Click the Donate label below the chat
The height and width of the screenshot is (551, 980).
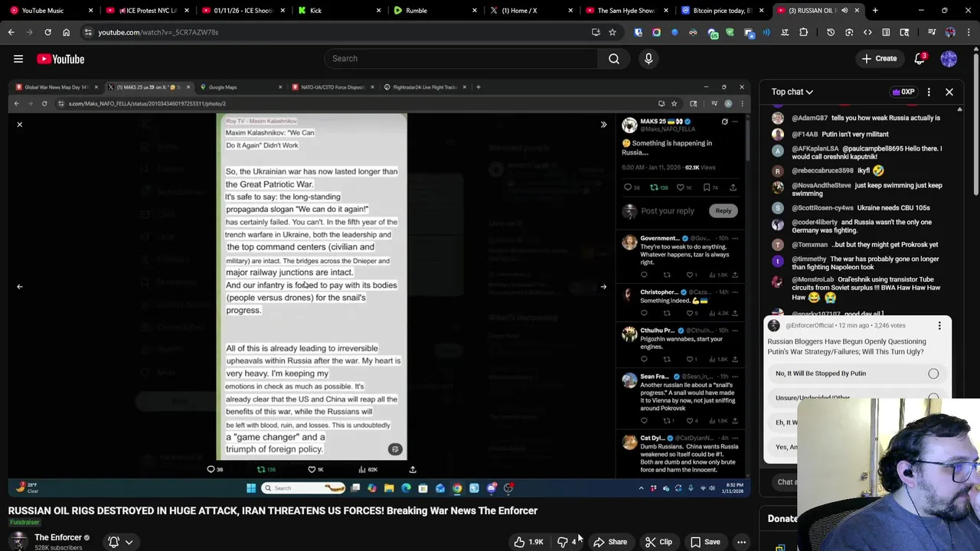tap(782, 519)
